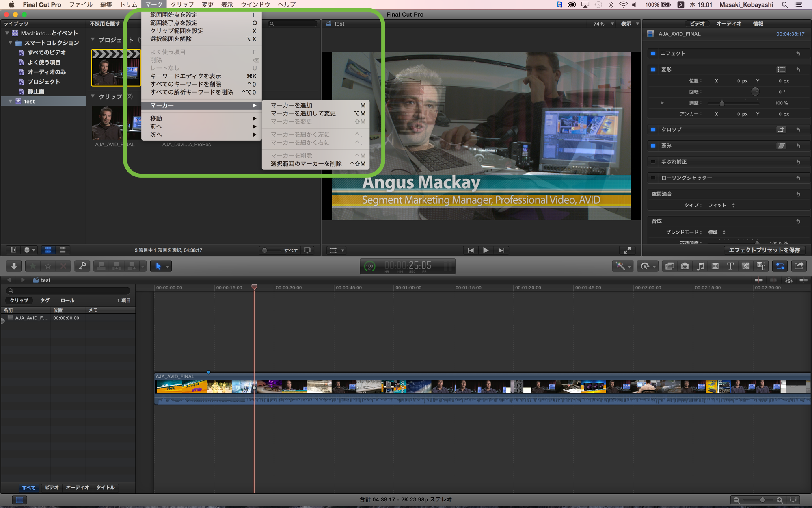Enable ローリングシャッター checkbox
Viewport: 812px width, 508px height.
click(653, 178)
